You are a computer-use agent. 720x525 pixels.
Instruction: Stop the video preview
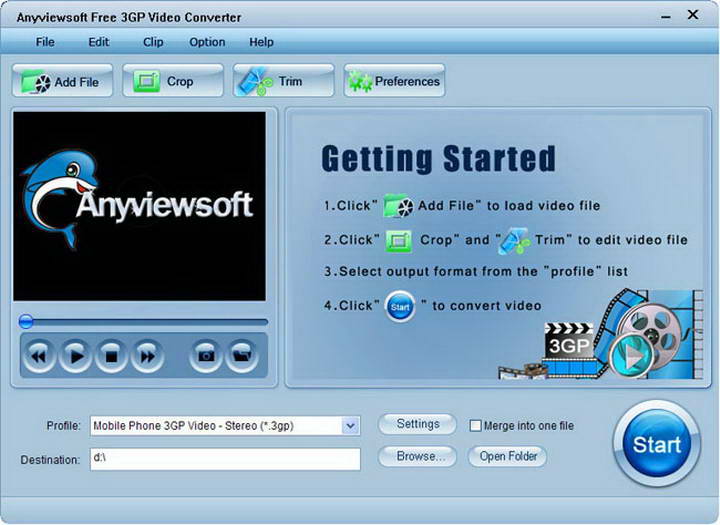click(111, 356)
